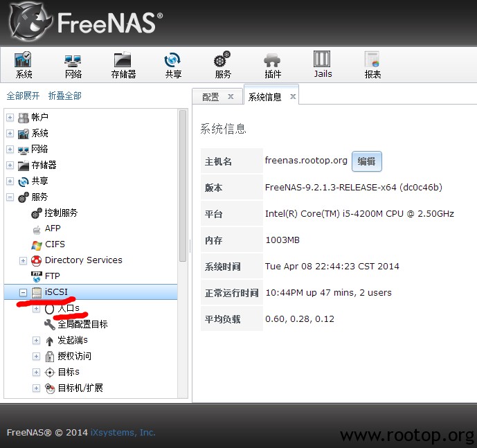The height and width of the screenshot is (448, 477).
Task: Click the 折叠全部 link
Action: (x=65, y=96)
